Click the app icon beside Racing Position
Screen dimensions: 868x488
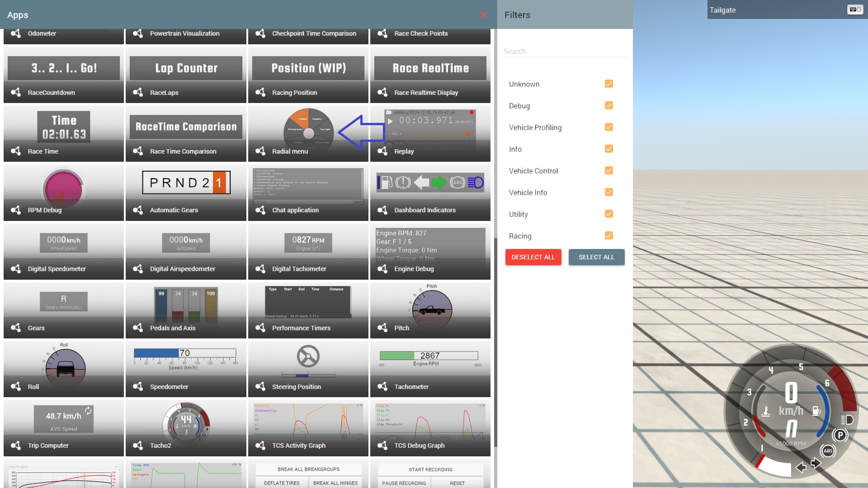point(260,92)
